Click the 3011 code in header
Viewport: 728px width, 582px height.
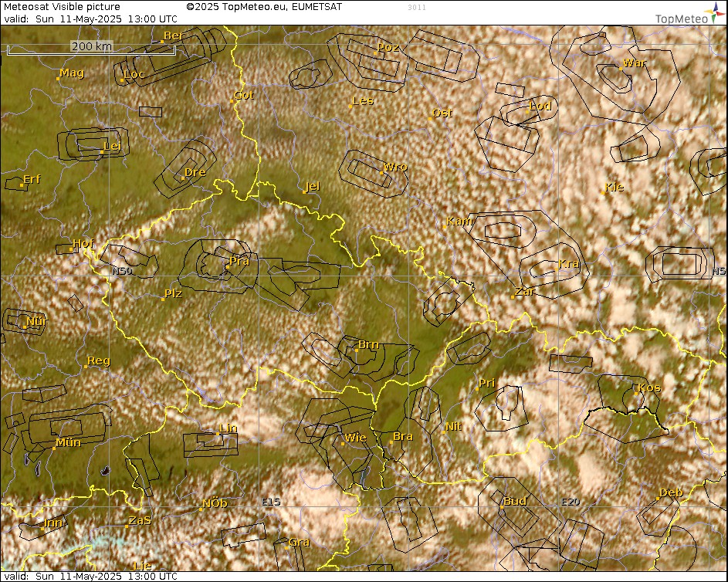[417, 8]
